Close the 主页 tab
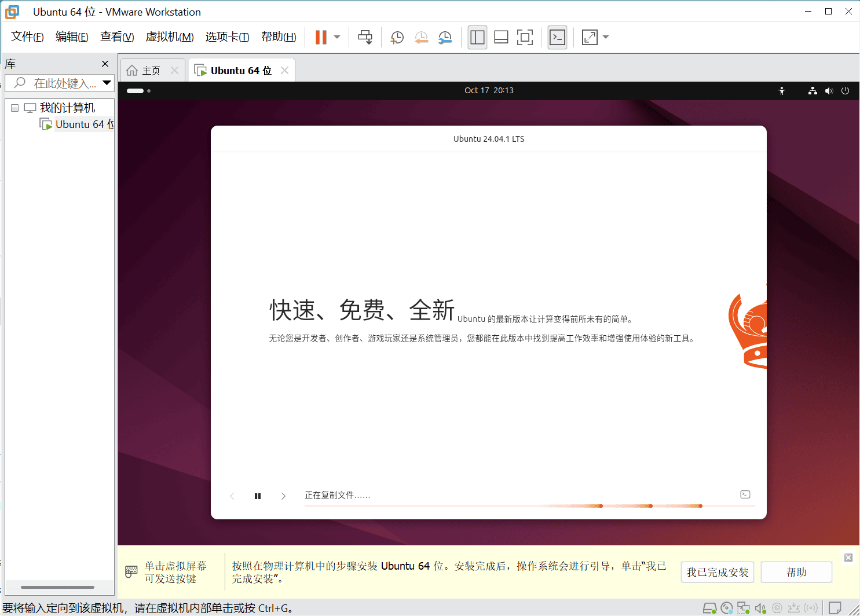 coord(174,71)
